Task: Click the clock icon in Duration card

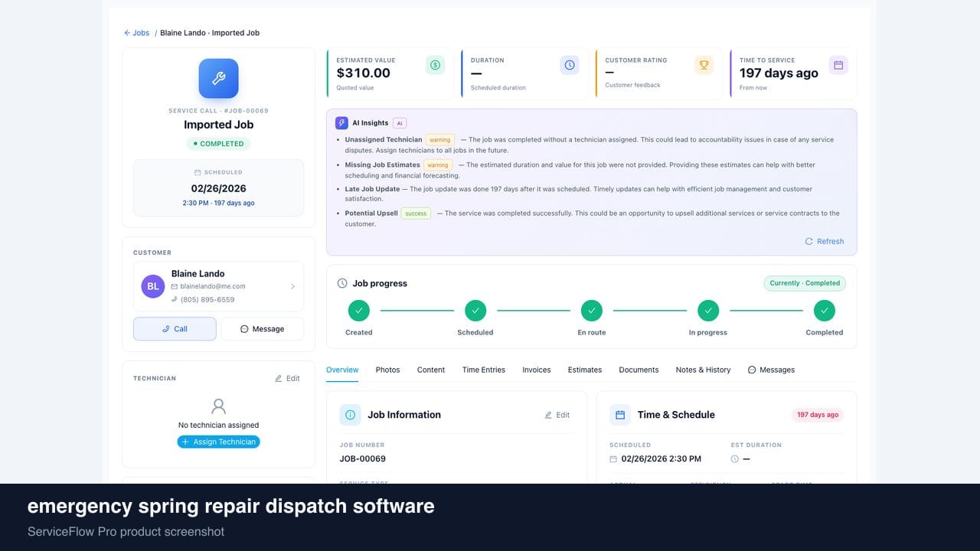Action: coord(570,65)
